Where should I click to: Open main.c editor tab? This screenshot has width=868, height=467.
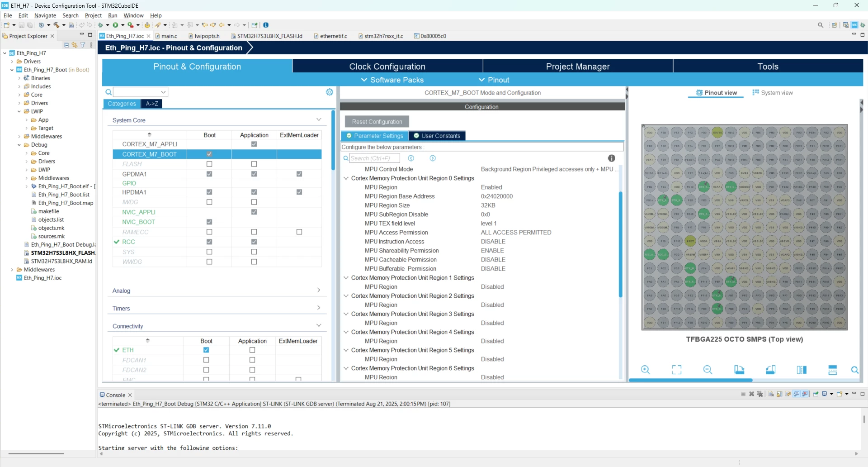tap(166, 36)
